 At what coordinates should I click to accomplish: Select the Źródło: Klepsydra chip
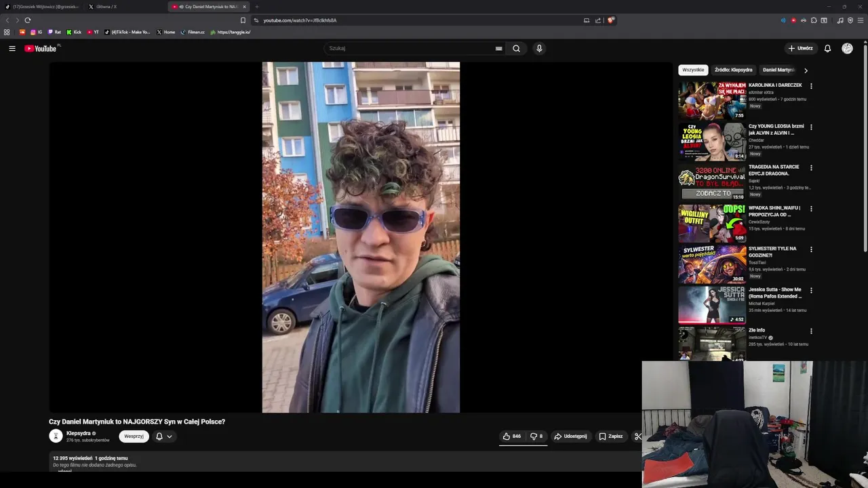click(x=733, y=70)
